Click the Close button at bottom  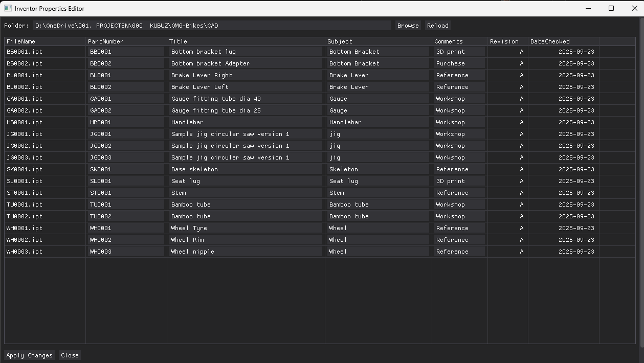tap(70, 355)
